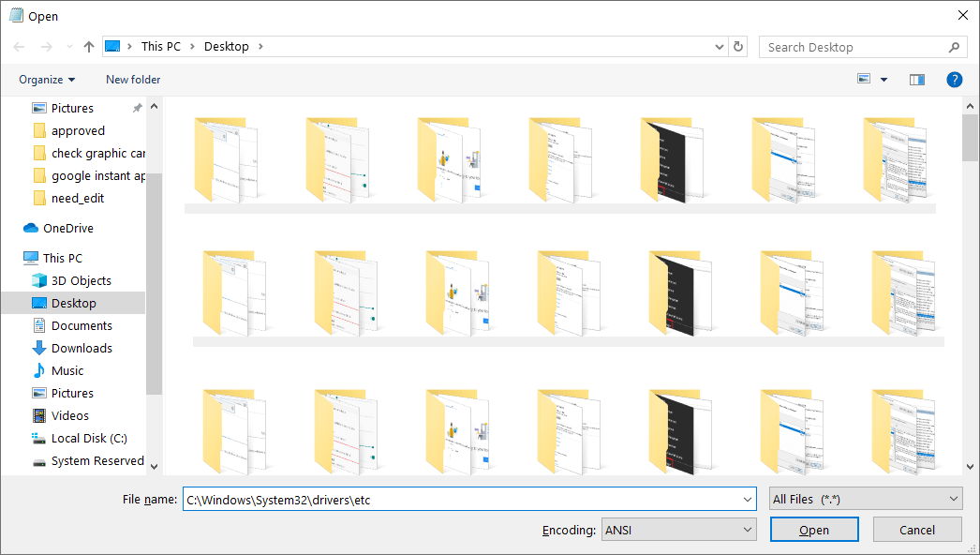Click the back navigation arrow
This screenshot has width=980, height=555.
click(19, 46)
